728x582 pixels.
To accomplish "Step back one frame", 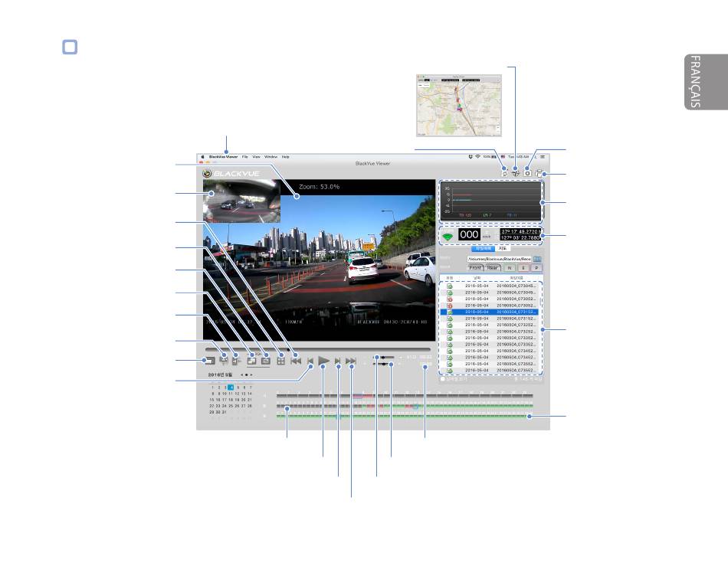I will 310,360.
